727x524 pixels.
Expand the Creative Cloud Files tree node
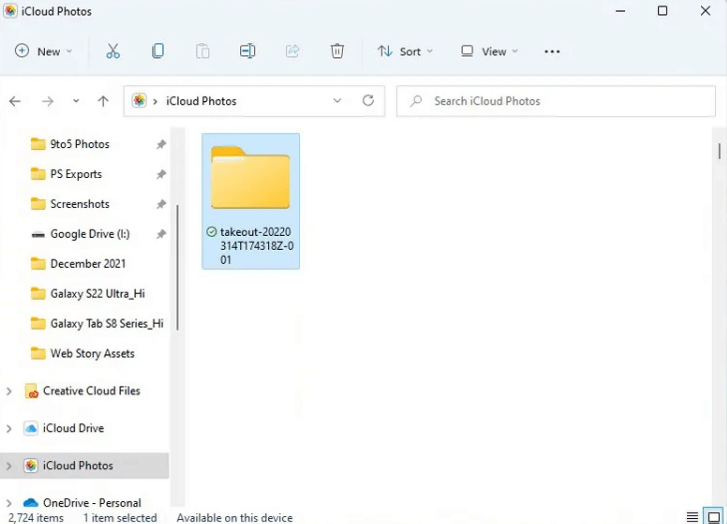tap(10, 391)
